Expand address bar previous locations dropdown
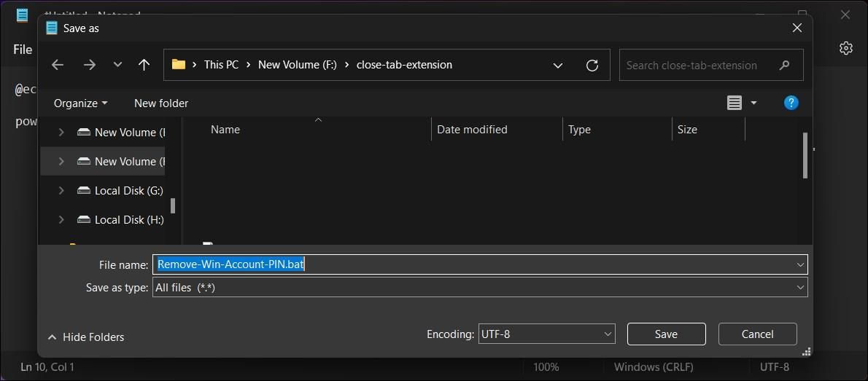 tap(558, 66)
